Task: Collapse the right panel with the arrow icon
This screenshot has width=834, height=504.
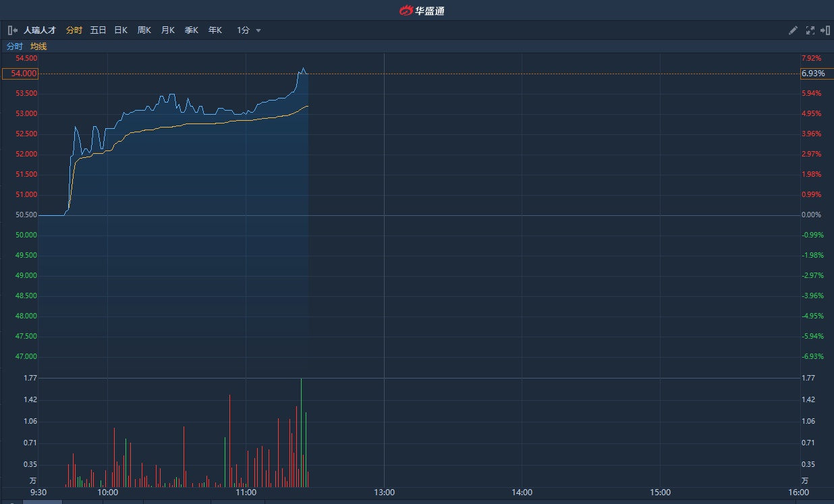Action: pos(825,30)
